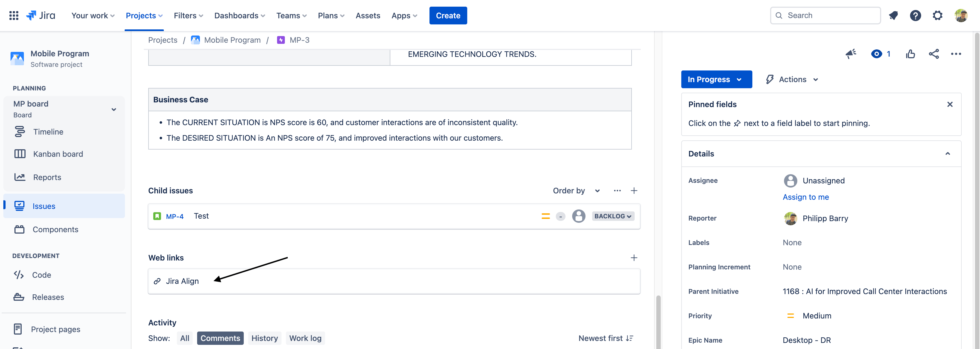Click the Assign to me link
This screenshot has height=349, width=980.
[806, 197]
